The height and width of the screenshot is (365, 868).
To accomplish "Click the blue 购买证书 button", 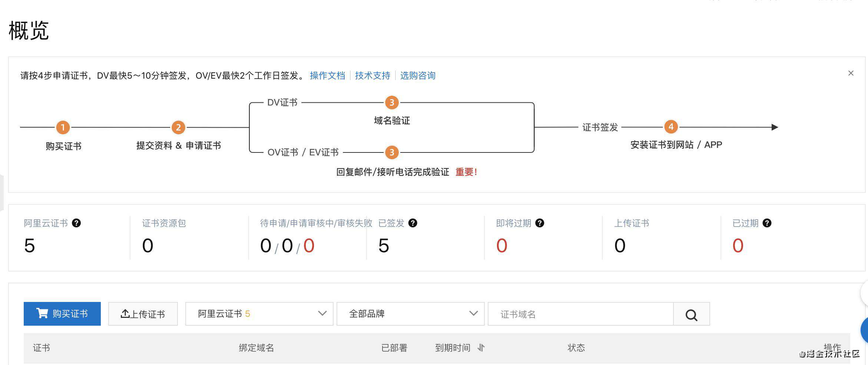I will tap(62, 314).
